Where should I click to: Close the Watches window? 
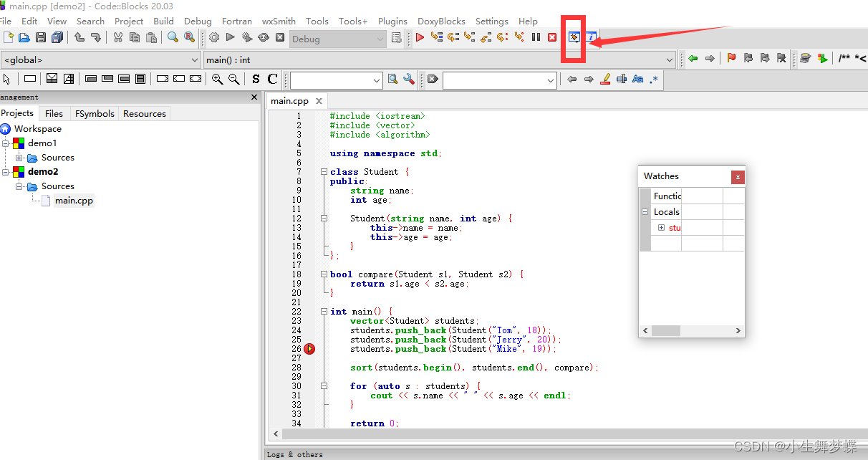tap(738, 177)
